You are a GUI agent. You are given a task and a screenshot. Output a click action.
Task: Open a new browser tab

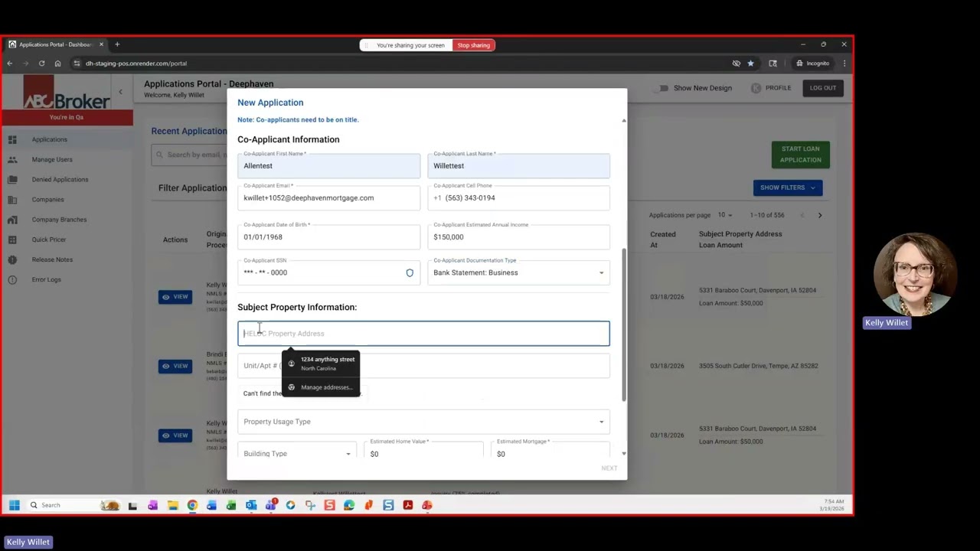pos(117,44)
